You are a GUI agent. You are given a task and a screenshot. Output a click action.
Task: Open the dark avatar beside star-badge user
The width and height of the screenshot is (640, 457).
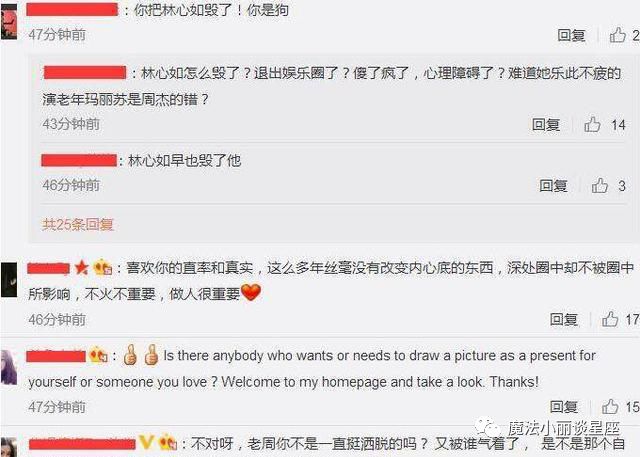coord(9,280)
